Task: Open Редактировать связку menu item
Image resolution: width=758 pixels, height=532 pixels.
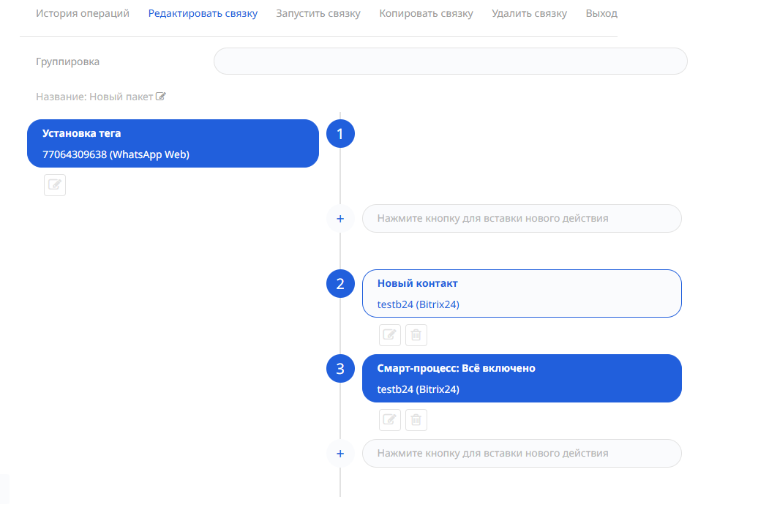Action: point(203,14)
